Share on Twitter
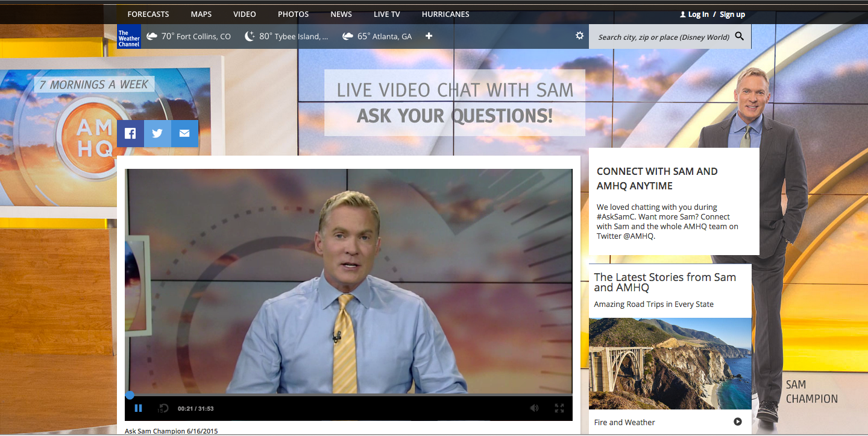Image resolution: width=868 pixels, height=436 pixels. tap(157, 134)
